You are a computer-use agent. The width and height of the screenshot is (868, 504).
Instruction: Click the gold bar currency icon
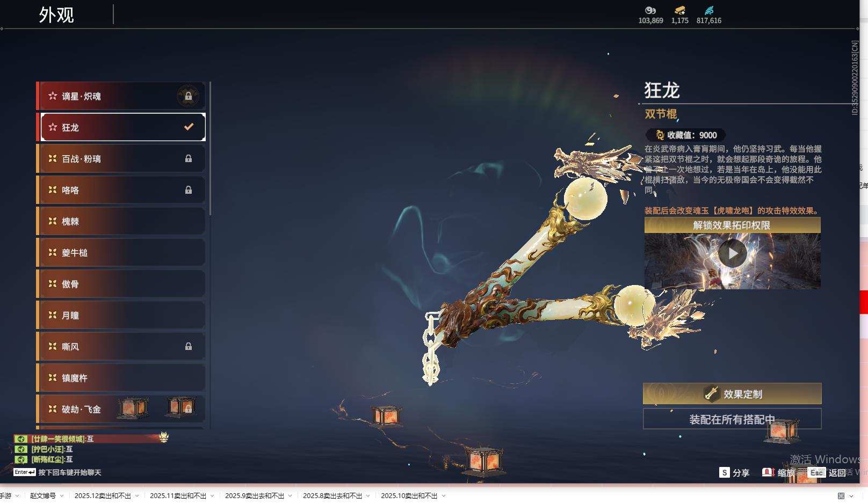680,10
